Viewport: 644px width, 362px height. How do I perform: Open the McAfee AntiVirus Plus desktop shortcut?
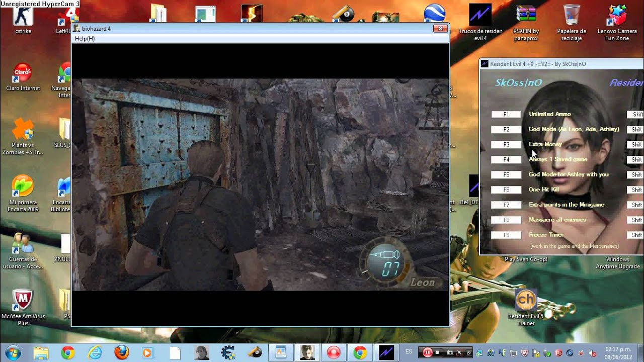tap(23, 301)
